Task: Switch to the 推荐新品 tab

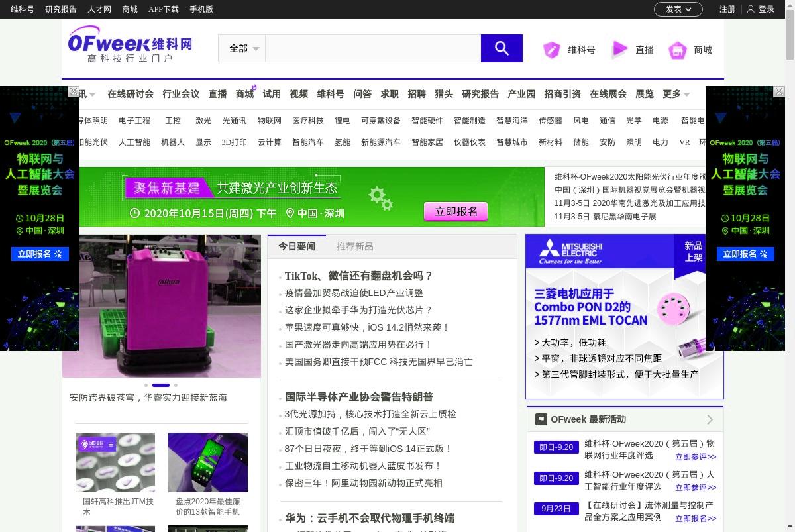Action: (355, 246)
